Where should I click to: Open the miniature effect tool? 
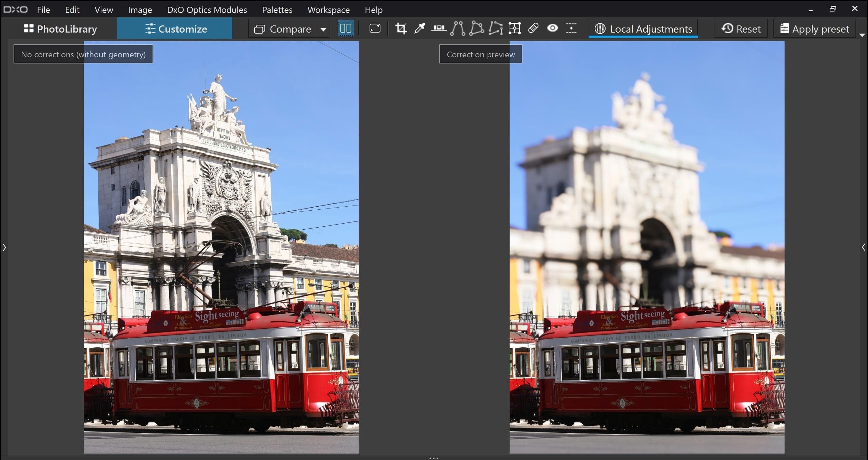click(571, 28)
